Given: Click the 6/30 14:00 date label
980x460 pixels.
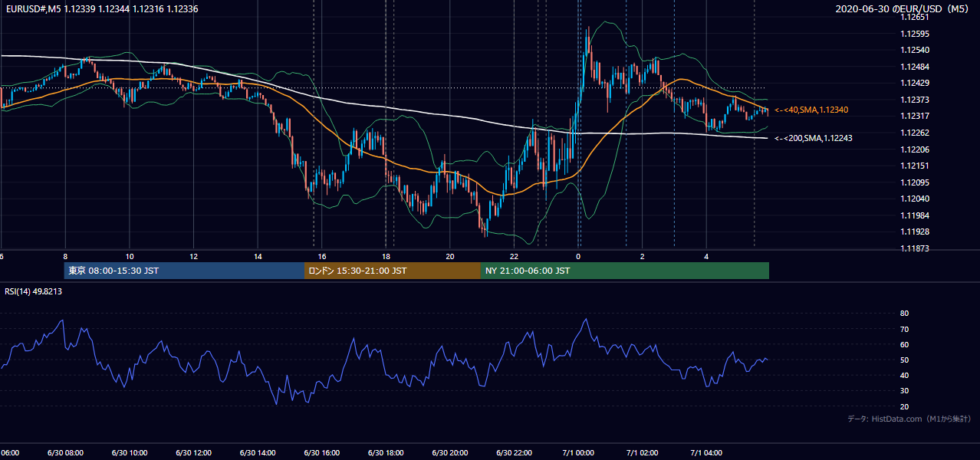Looking at the screenshot, I should pyautogui.click(x=257, y=453).
